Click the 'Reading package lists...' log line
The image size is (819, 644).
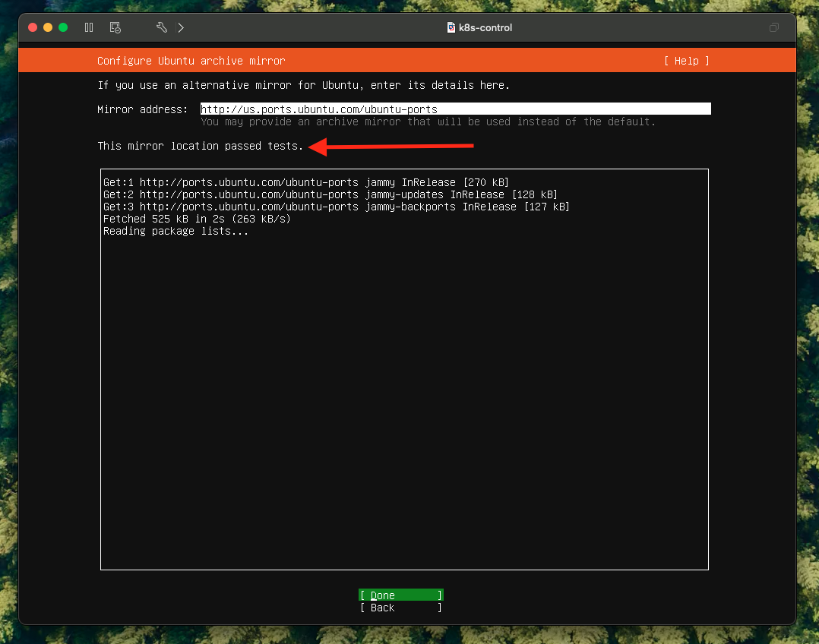pyautogui.click(x=175, y=231)
